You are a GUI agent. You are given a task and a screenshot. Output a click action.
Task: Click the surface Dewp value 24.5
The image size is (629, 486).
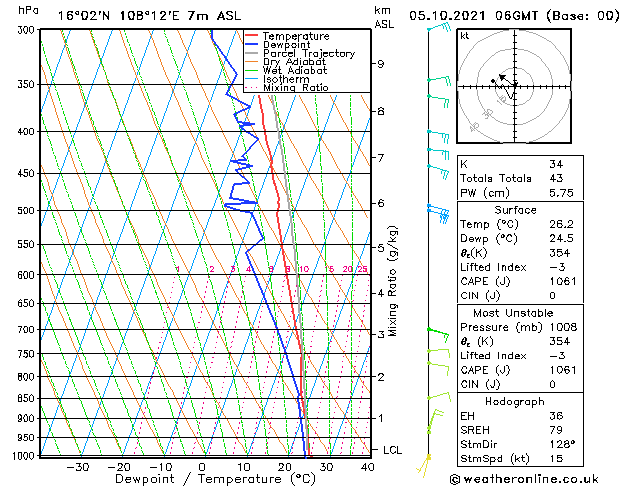(561, 239)
